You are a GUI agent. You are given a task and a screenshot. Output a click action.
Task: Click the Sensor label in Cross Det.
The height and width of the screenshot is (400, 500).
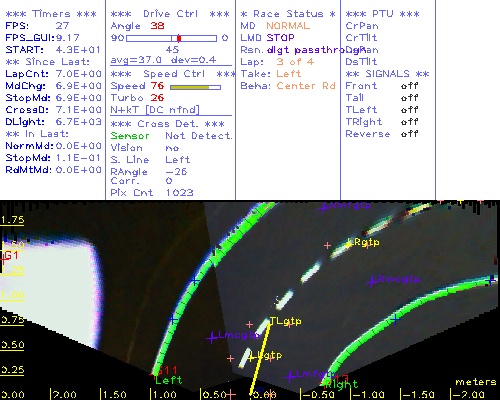130,136
